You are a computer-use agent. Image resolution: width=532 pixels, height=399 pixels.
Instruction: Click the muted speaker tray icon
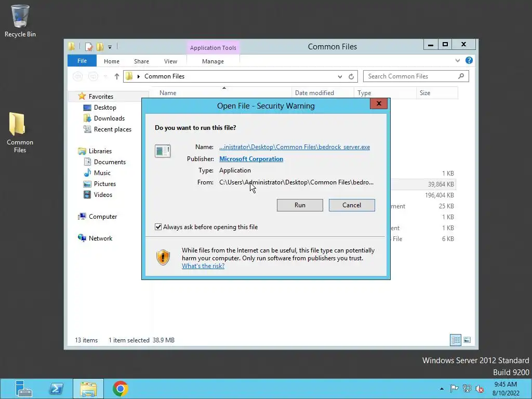pos(480,389)
